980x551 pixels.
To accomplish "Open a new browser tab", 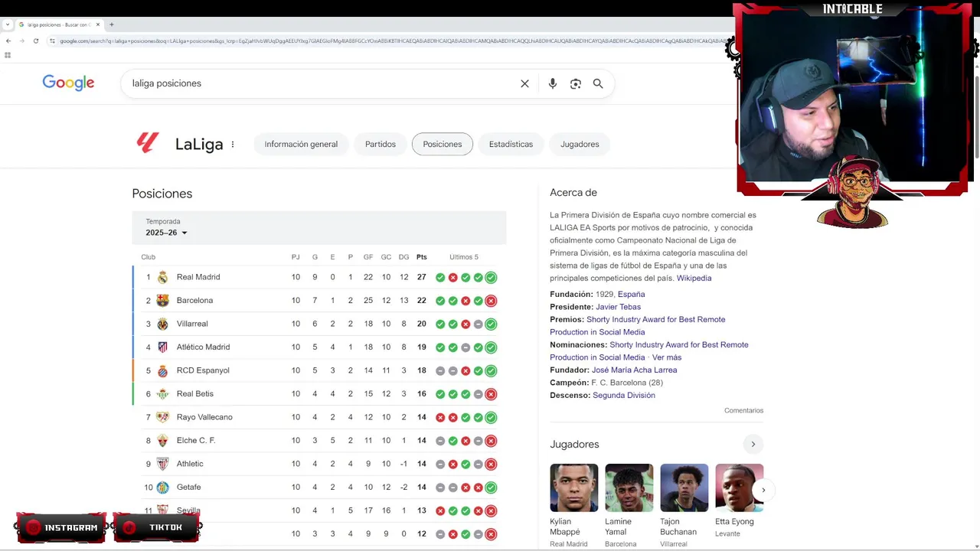I will tap(112, 24).
